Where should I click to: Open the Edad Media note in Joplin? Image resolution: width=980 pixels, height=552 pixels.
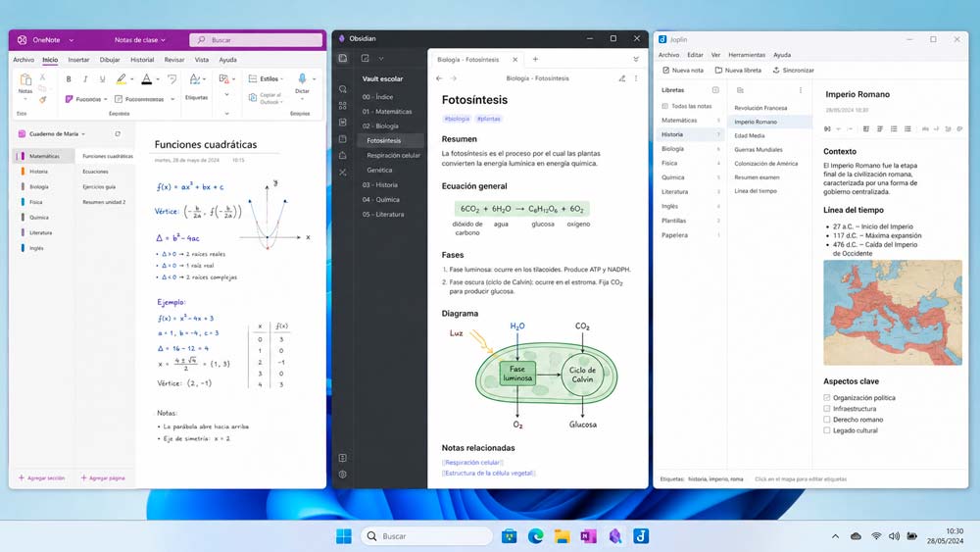pyautogui.click(x=750, y=135)
